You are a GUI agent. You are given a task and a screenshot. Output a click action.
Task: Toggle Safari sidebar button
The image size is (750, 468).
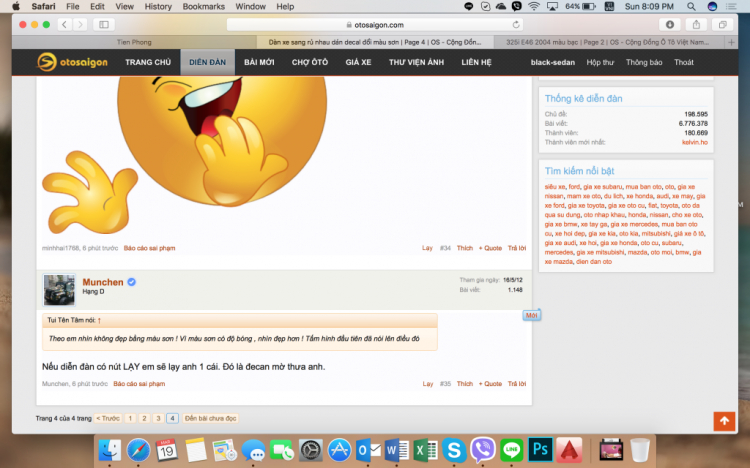tap(104, 24)
